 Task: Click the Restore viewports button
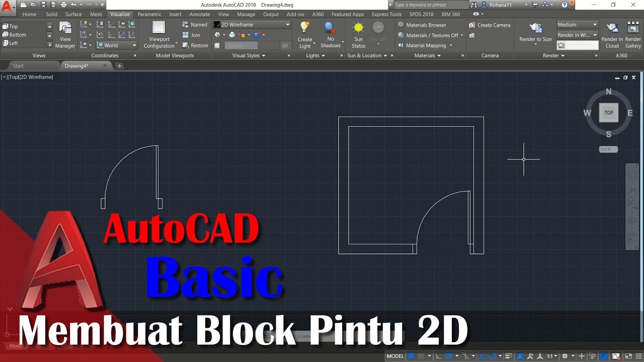[195, 45]
